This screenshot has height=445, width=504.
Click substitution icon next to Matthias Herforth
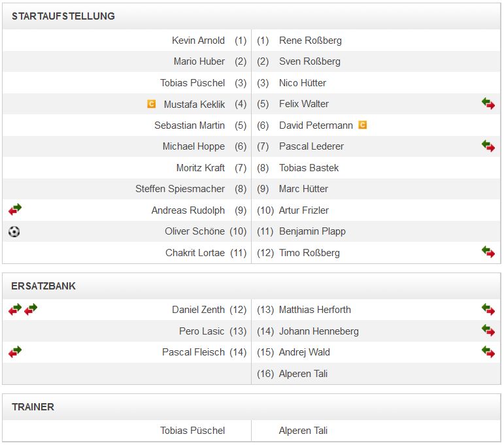[488, 309]
